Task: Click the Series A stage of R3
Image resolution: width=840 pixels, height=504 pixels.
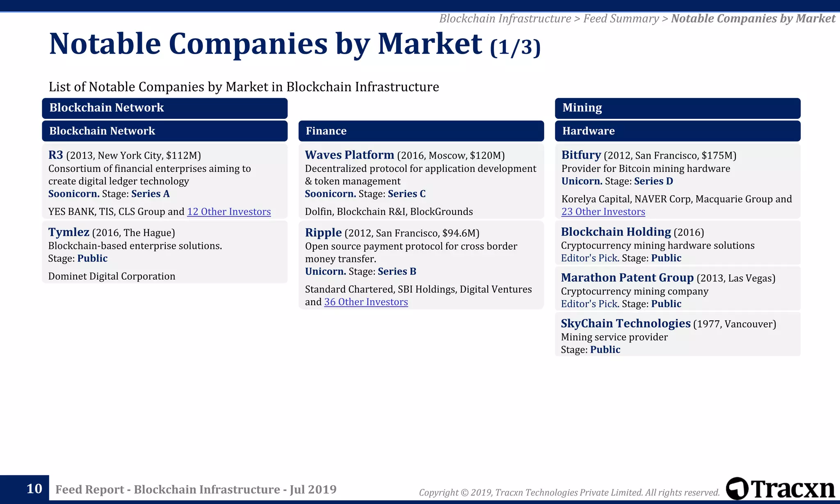Action: tap(151, 194)
